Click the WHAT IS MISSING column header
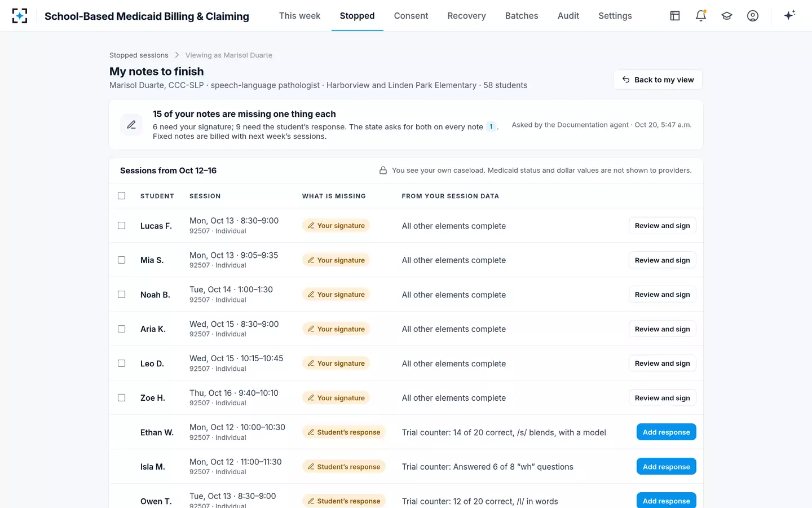The width and height of the screenshot is (812, 508). (x=334, y=196)
